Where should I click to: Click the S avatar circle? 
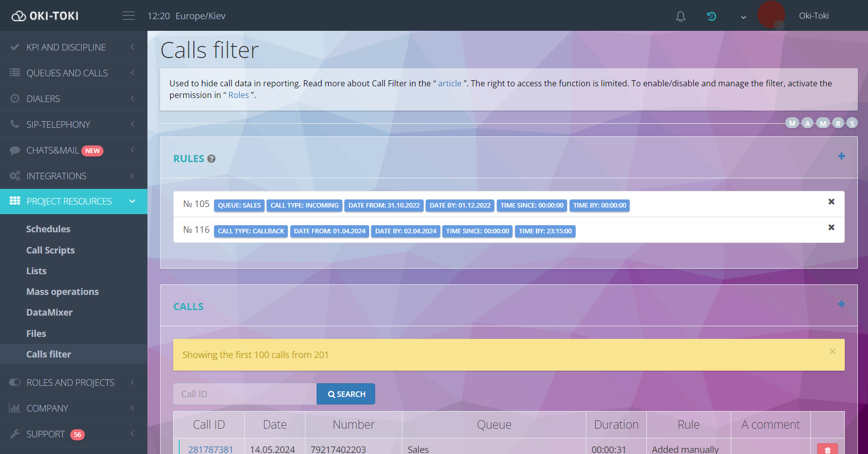852,123
